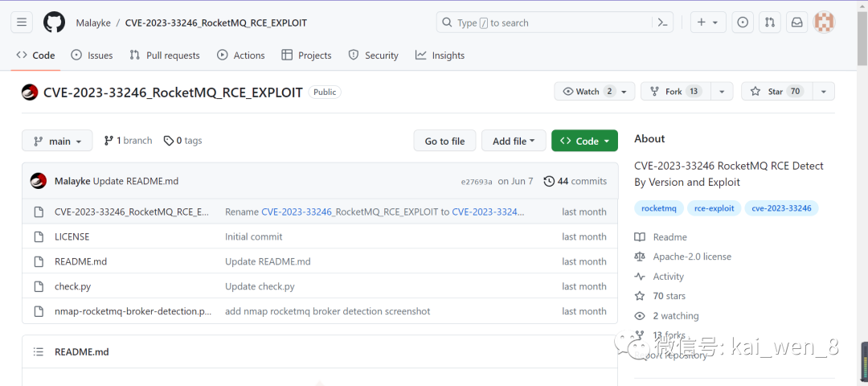Click the star icon next to 70 stars
This screenshot has width=868, height=386.
coord(640,296)
